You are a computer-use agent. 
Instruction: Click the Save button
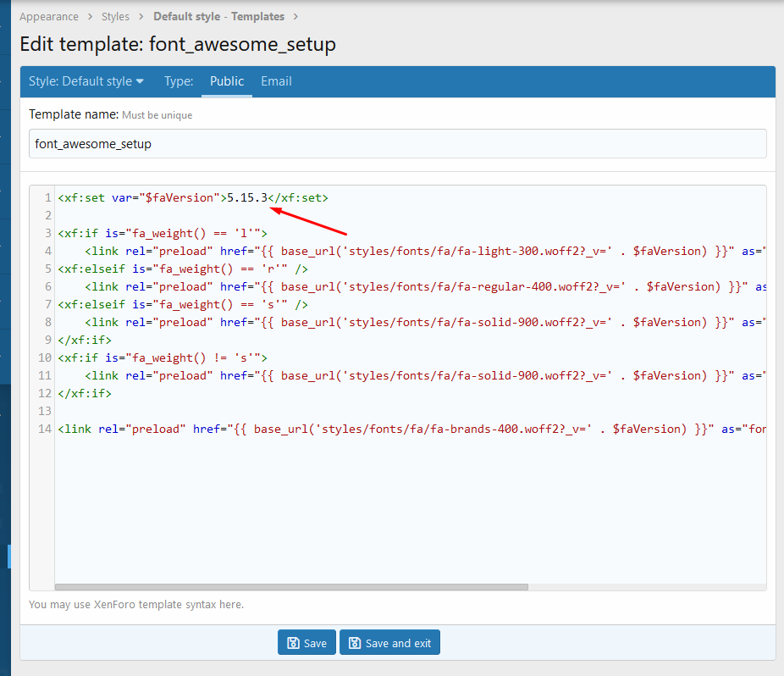click(x=306, y=642)
